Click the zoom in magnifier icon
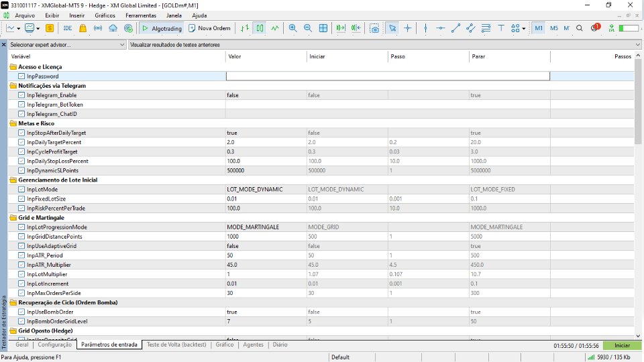The height and width of the screenshot is (362, 644). point(292,28)
